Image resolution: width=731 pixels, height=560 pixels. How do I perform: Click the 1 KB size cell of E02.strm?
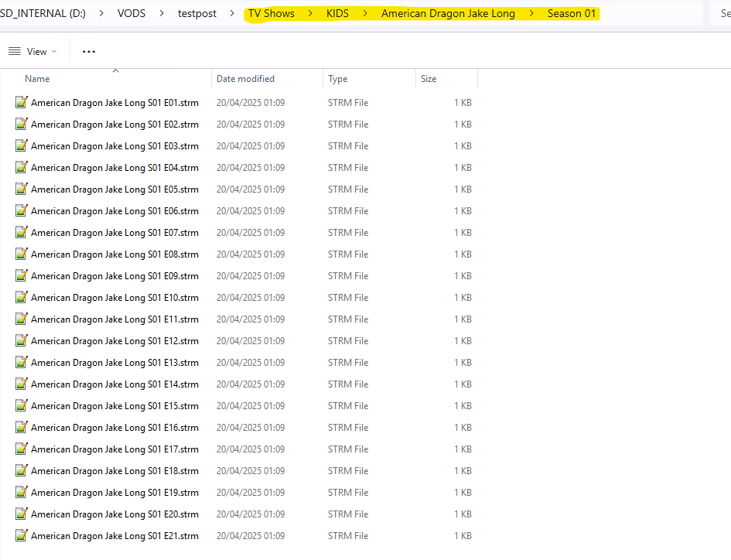(463, 125)
